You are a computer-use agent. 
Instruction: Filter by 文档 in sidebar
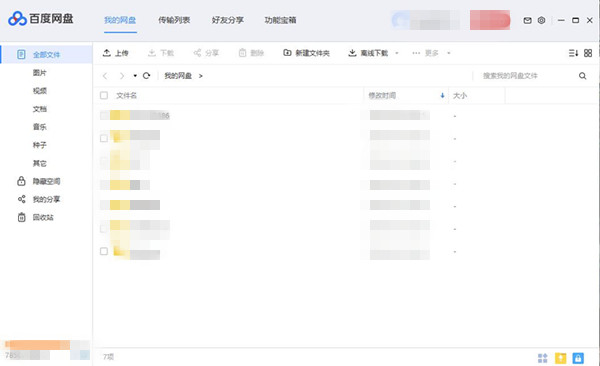pos(39,109)
